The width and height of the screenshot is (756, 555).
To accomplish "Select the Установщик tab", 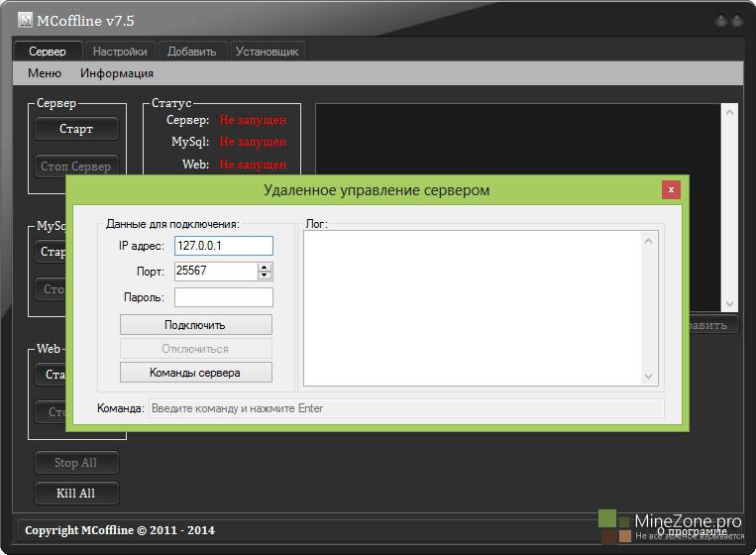I will coord(267,52).
